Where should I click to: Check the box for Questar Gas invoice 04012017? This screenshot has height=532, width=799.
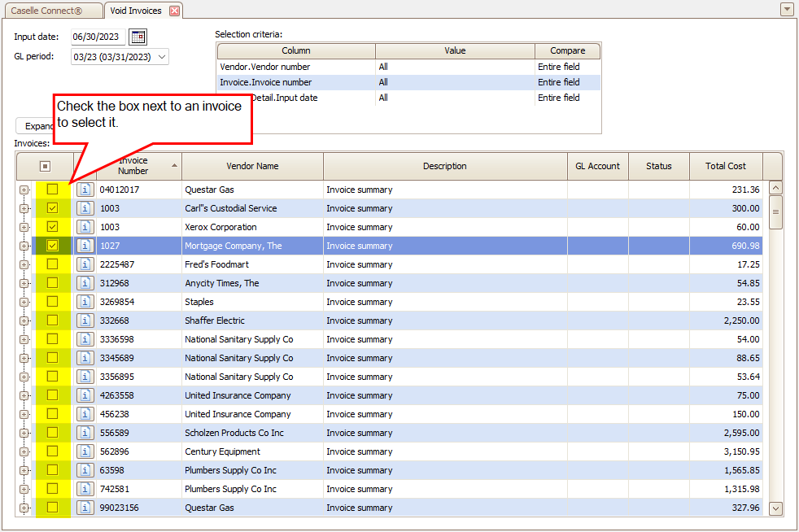[x=52, y=190]
